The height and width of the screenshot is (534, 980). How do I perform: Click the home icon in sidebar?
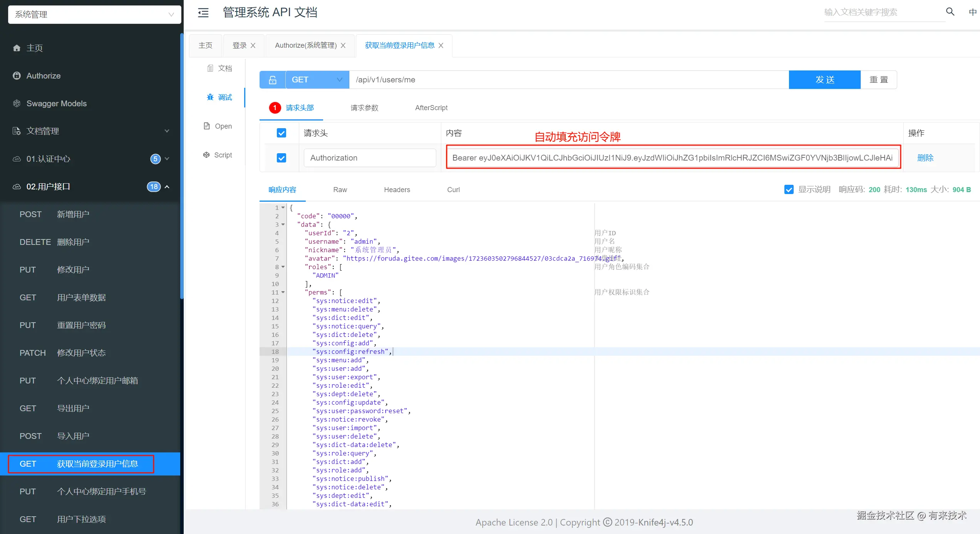tap(17, 48)
